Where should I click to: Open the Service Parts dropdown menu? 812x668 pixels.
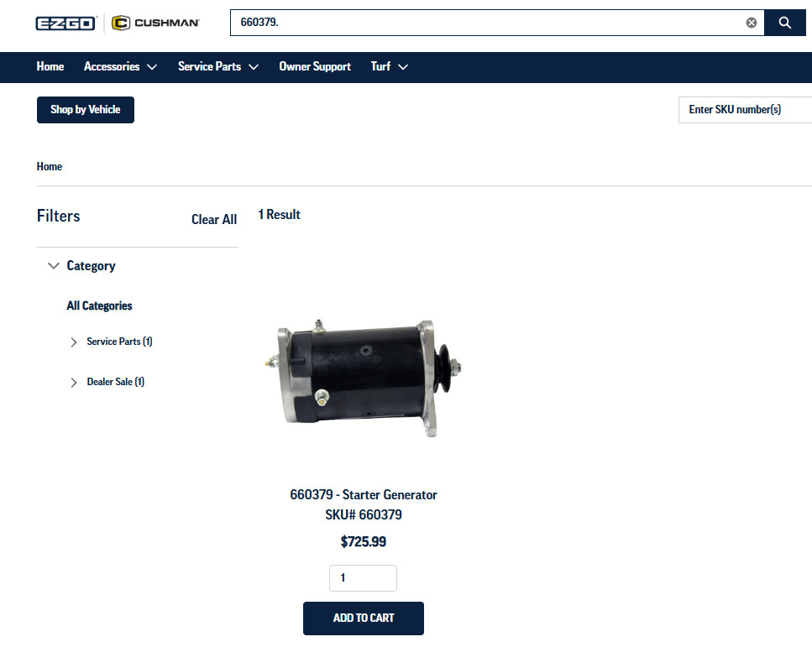tap(217, 66)
